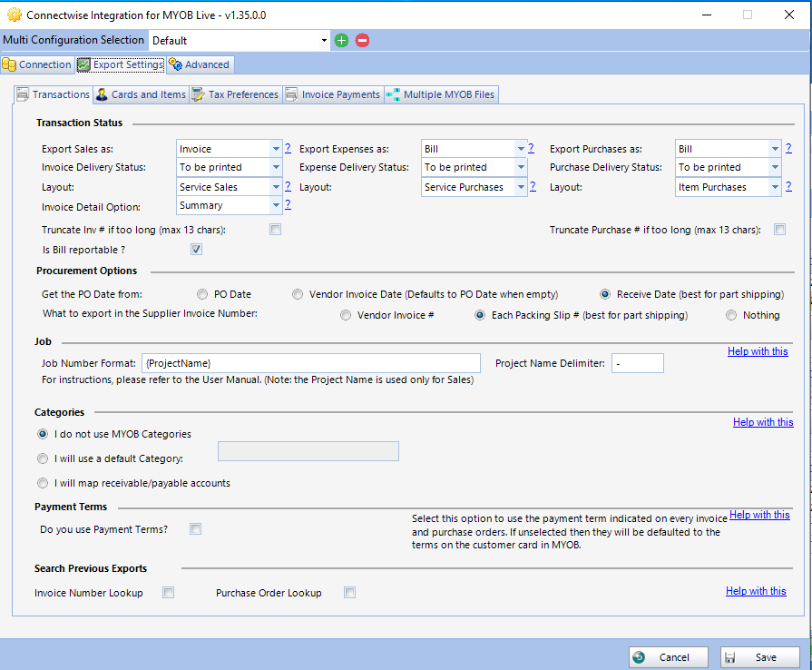The height and width of the screenshot is (670, 812).
Task: Select I will use a default Category
Action: pyautogui.click(x=43, y=458)
